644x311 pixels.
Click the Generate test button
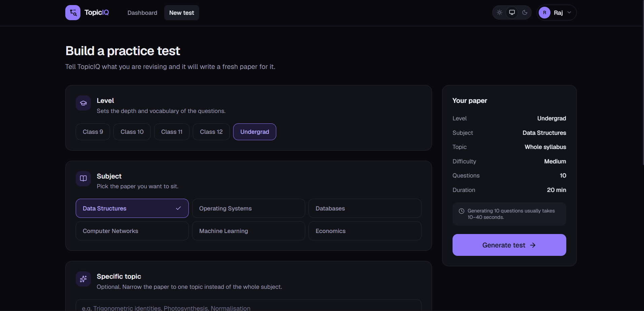pyautogui.click(x=509, y=245)
